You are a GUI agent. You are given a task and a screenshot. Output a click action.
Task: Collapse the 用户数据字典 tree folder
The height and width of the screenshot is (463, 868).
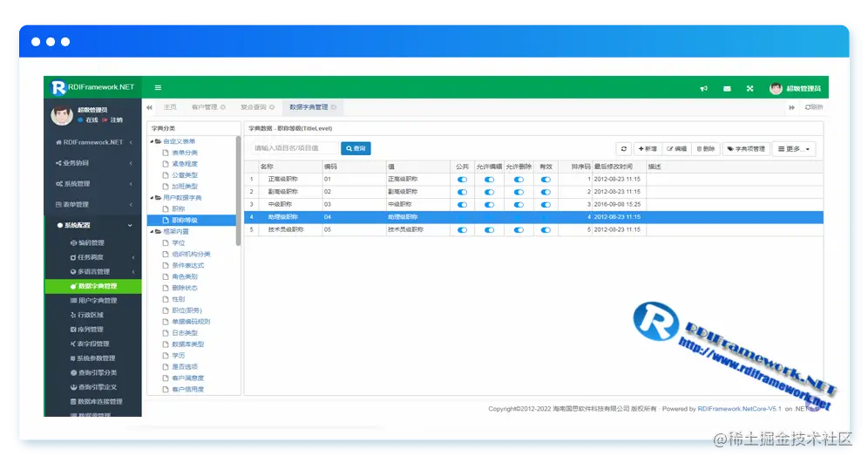coord(152,198)
